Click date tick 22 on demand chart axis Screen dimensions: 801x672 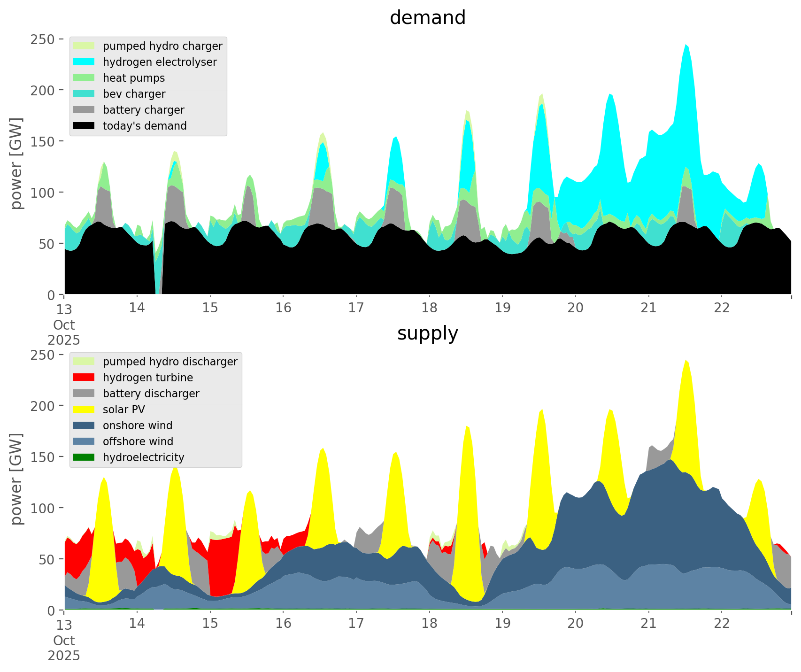[x=722, y=308]
